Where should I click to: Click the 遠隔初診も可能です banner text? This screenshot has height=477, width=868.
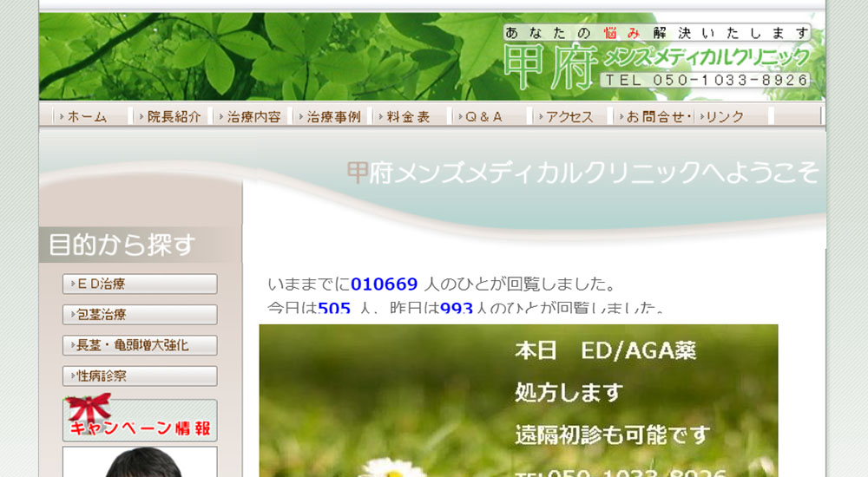[612, 435]
